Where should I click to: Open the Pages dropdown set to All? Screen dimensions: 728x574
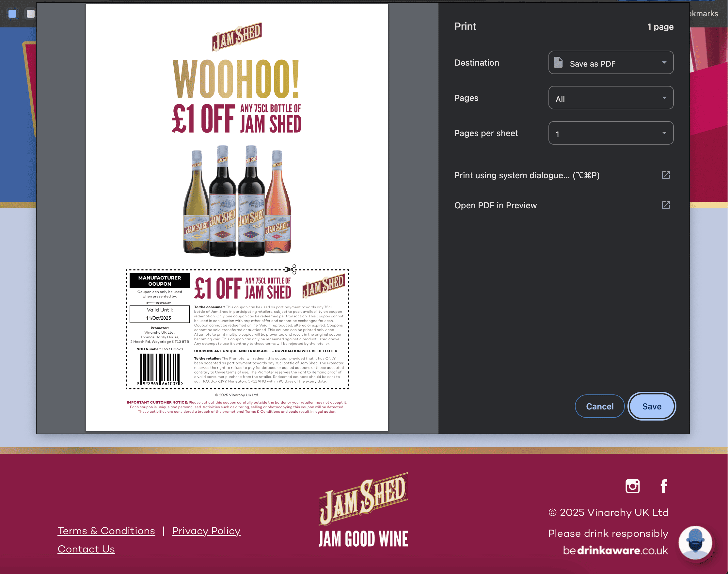pos(611,98)
